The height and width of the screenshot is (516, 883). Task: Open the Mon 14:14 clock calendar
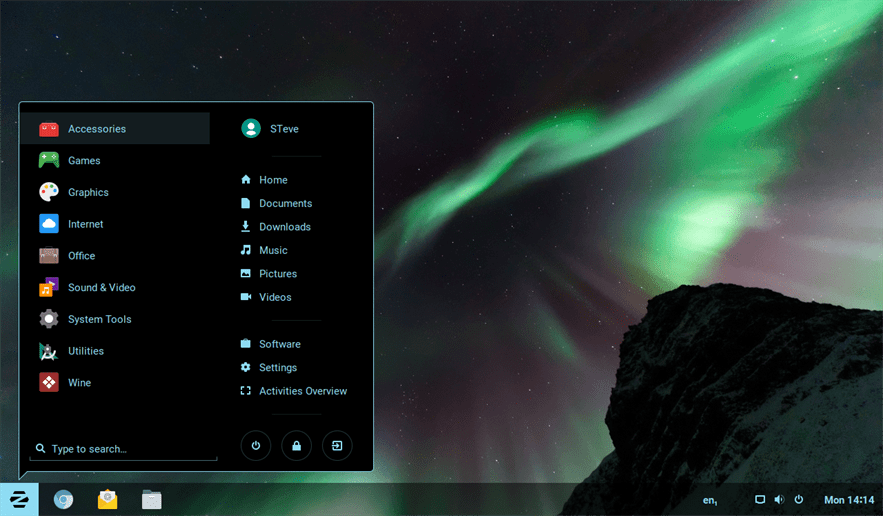849,500
